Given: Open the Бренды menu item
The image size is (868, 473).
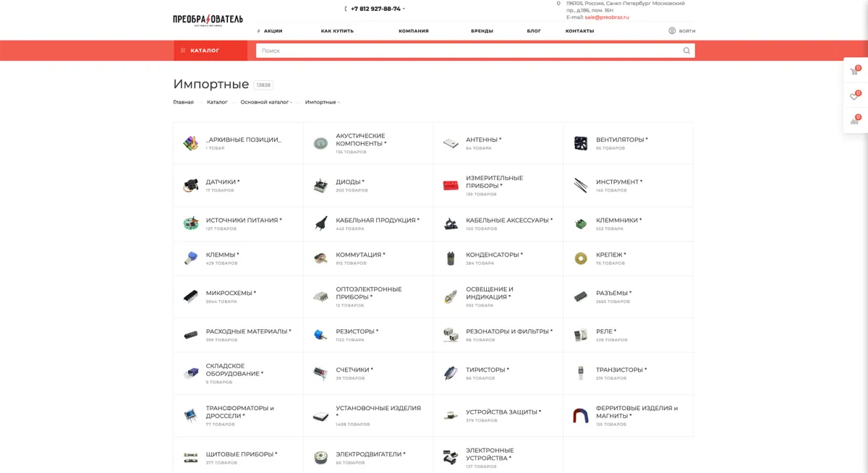Looking at the screenshot, I should point(482,31).
